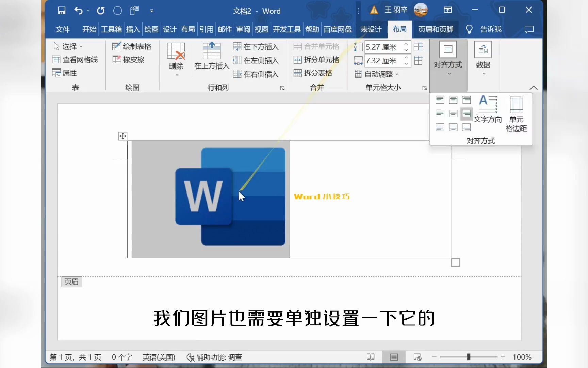This screenshot has height=368, width=588.
Task: Open the 文件 menu
Action: pyautogui.click(x=63, y=29)
